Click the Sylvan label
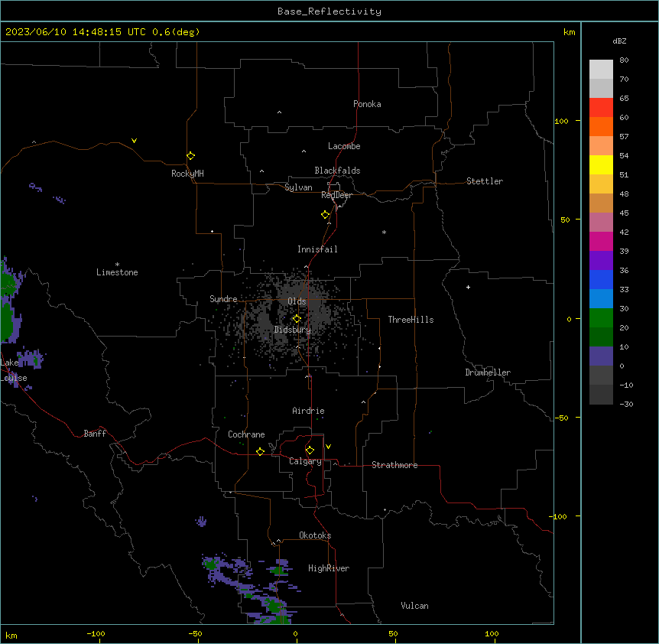This screenshot has width=659, height=644. [x=298, y=187]
